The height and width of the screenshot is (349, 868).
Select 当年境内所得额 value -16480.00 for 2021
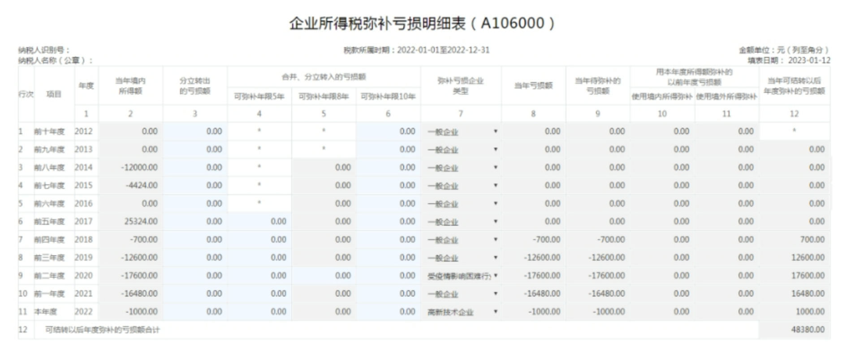[130, 293]
